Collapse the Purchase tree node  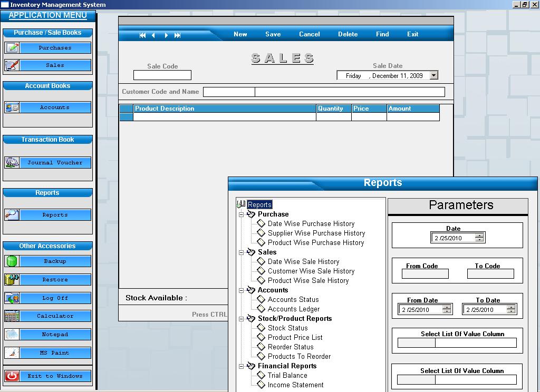tap(242, 214)
